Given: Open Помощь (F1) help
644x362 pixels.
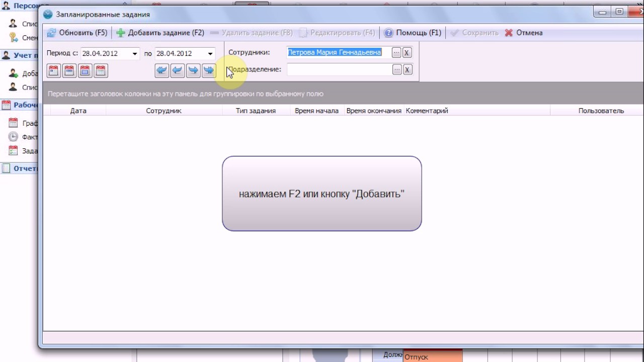Looking at the screenshot, I should 413,33.
